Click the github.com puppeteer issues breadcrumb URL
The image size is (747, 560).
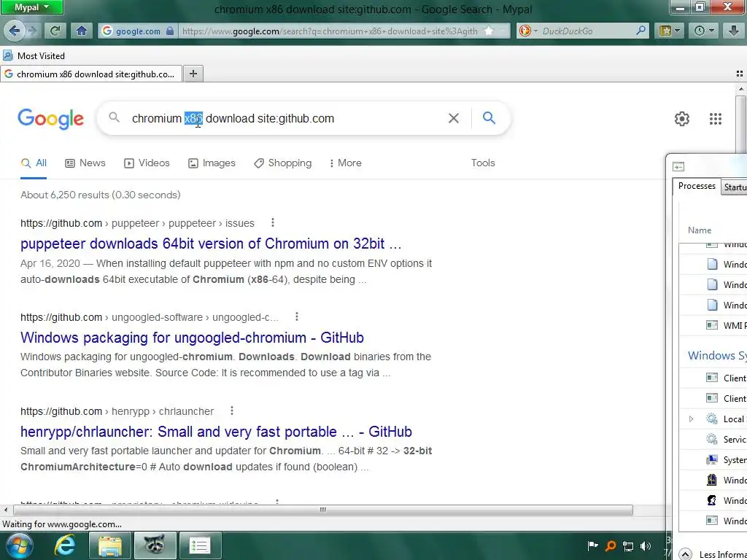click(x=137, y=223)
